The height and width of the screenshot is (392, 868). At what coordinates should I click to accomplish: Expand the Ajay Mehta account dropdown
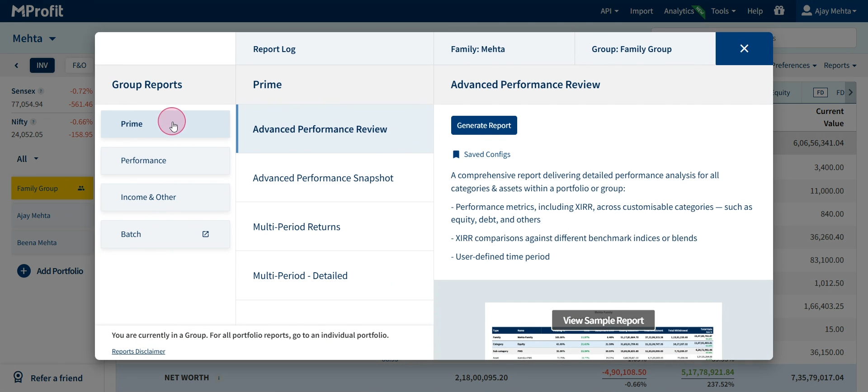pyautogui.click(x=835, y=11)
